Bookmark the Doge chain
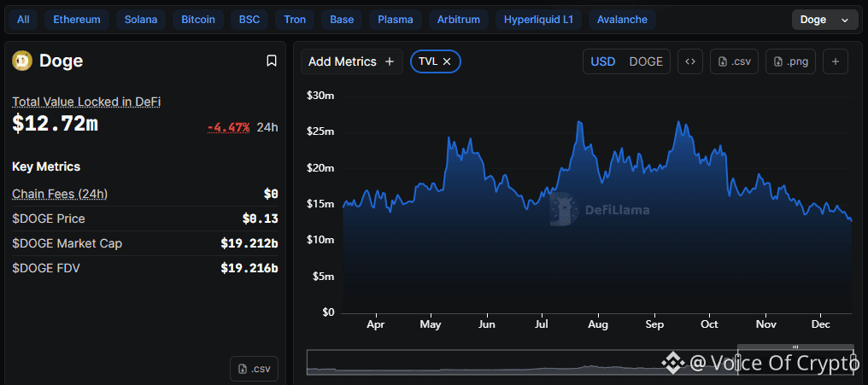868x385 pixels. (271, 61)
